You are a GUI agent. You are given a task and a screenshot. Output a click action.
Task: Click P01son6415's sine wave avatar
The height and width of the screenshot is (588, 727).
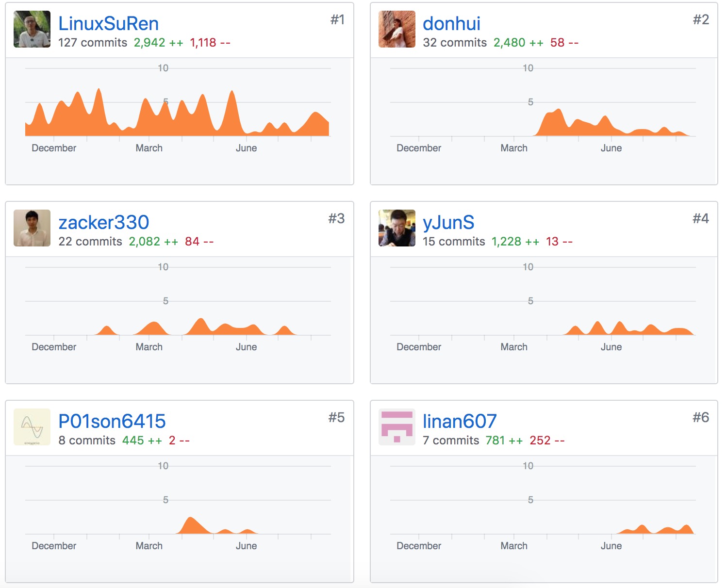[x=32, y=427]
